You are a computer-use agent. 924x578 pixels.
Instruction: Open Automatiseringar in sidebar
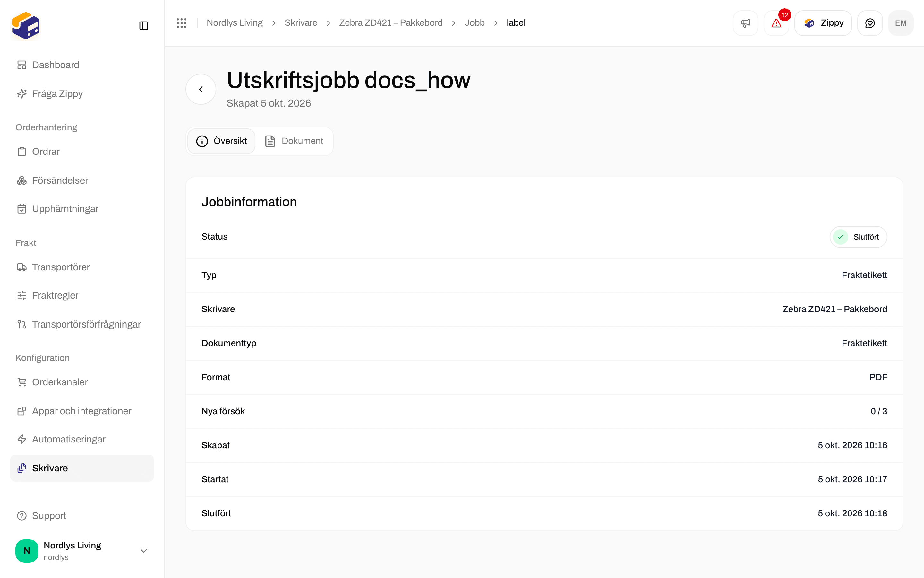[x=82, y=439]
